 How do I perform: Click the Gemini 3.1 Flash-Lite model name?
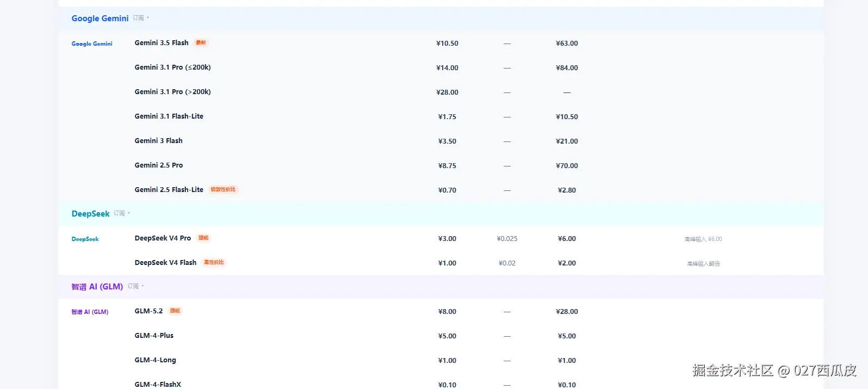[x=169, y=116]
